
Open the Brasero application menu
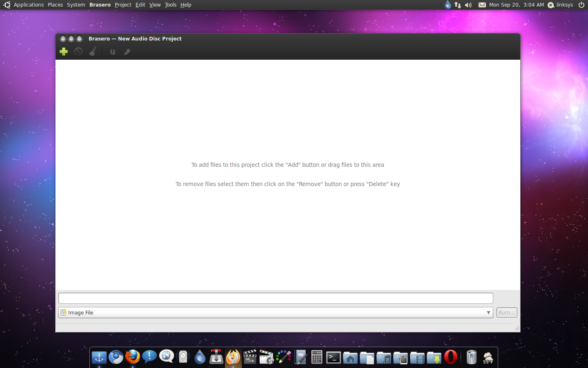pyautogui.click(x=100, y=5)
